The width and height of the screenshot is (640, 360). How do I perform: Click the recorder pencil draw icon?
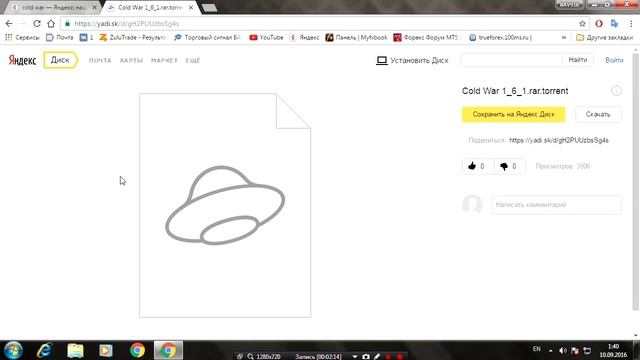377,356
